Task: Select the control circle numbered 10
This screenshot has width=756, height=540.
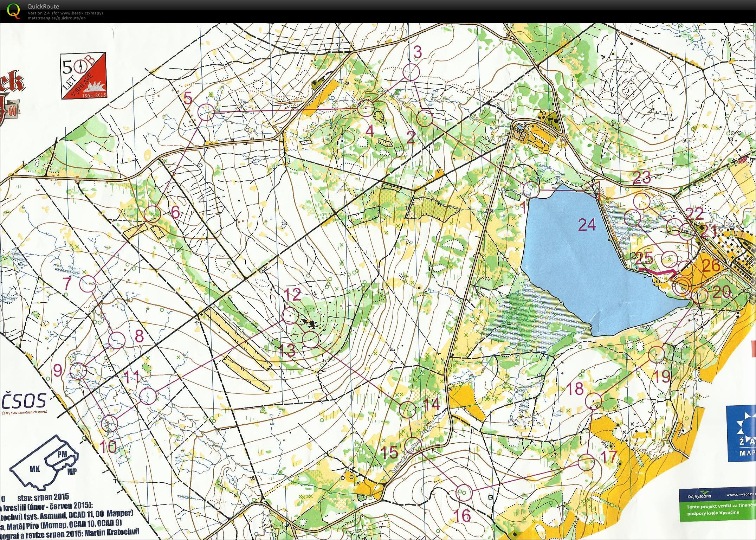Action: point(110,423)
